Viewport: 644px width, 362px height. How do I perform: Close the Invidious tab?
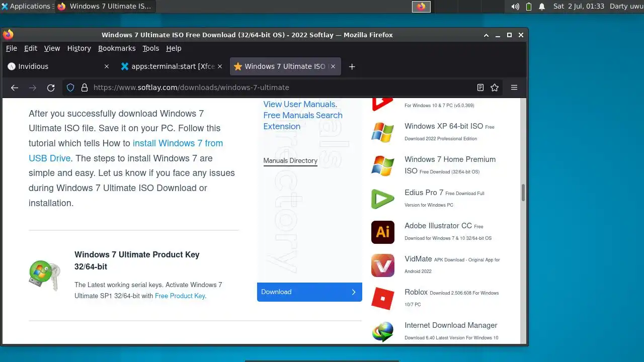coord(106,66)
